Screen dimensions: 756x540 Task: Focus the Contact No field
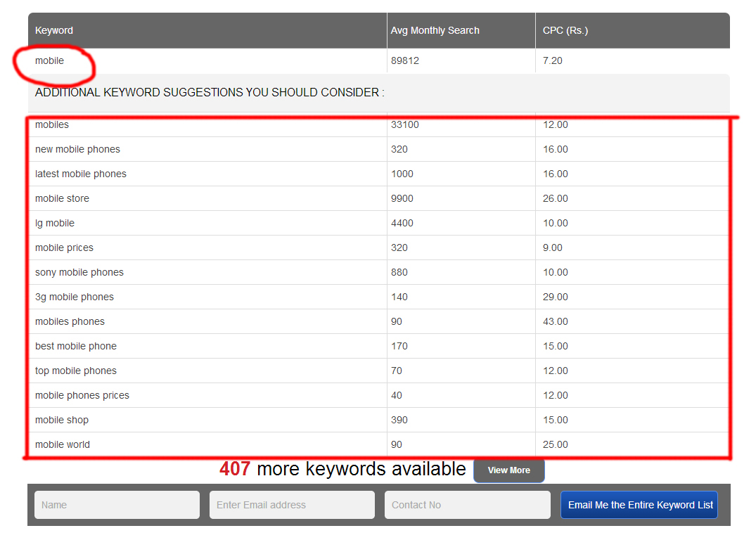[467, 505]
